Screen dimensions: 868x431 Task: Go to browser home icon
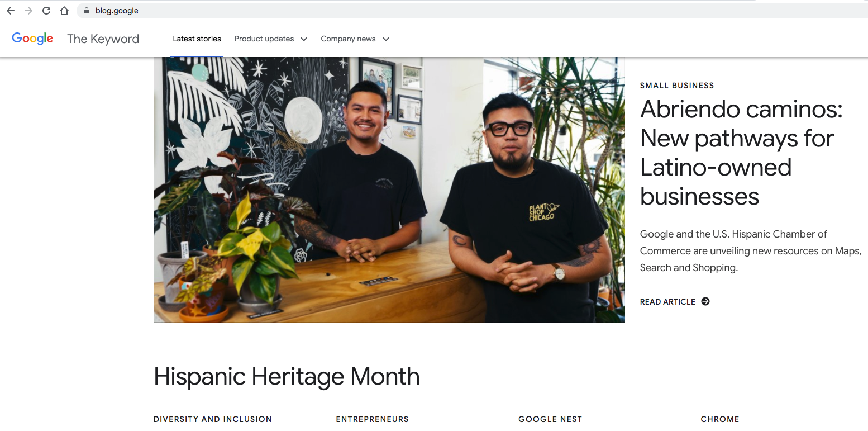(x=64, y=11)
